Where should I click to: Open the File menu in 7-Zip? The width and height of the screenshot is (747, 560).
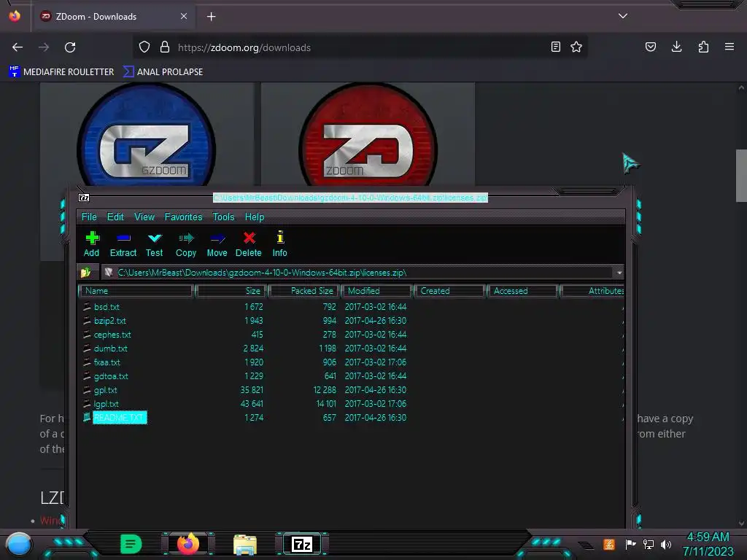coord(89,217)
